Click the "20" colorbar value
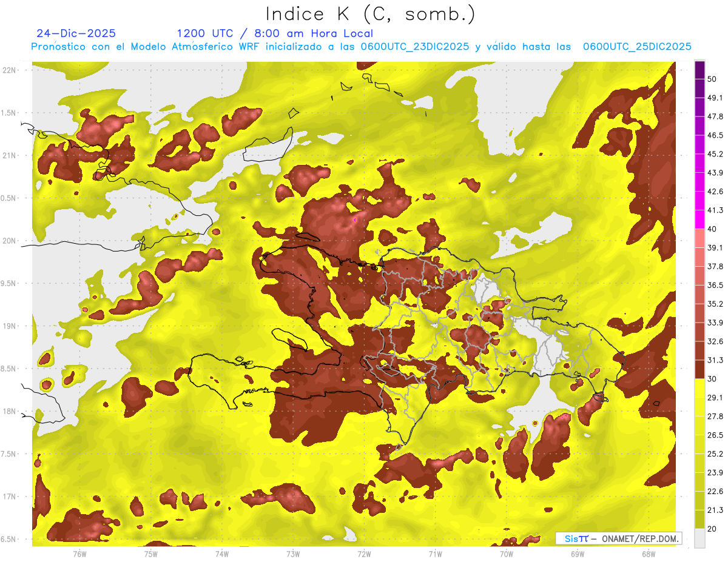 pyautogui.click(x=713, y=529)
